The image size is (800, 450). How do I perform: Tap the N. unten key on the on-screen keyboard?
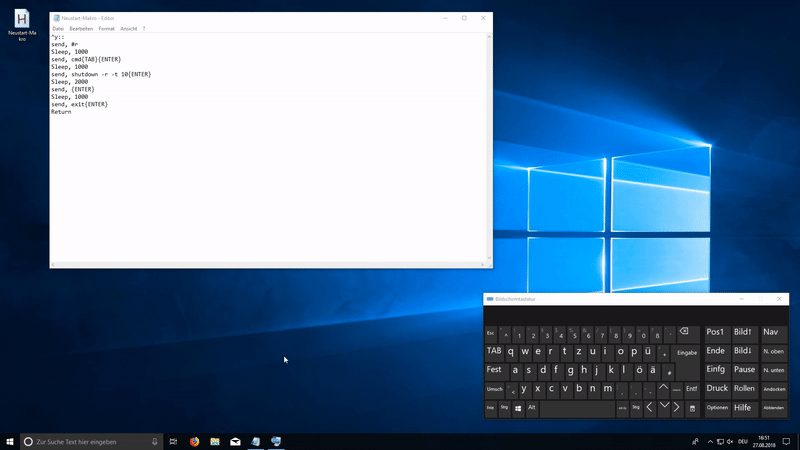[773, 370]
